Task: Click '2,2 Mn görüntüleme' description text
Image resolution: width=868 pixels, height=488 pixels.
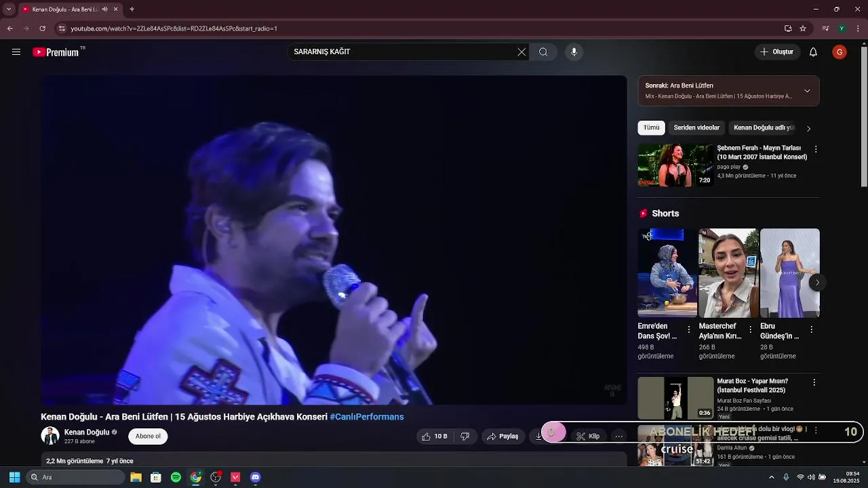Action: tap(75, 461)
